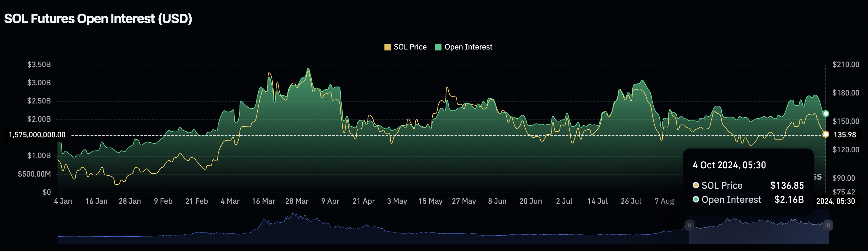The height and width of the screenshot is (251, 868).
Task: Grab the left range slider handle
Action: 690,225
